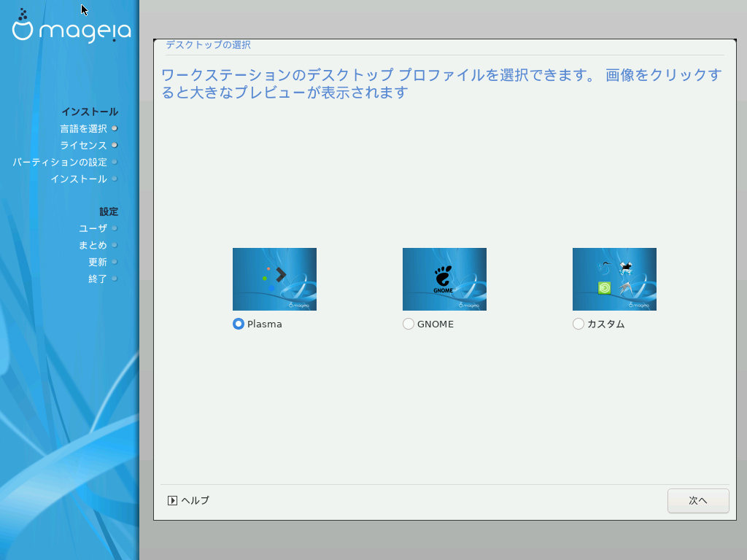Viewport: 747px width, 560px height.
Task: Select the Plasma desktop radio button
Action: (239, 324)
